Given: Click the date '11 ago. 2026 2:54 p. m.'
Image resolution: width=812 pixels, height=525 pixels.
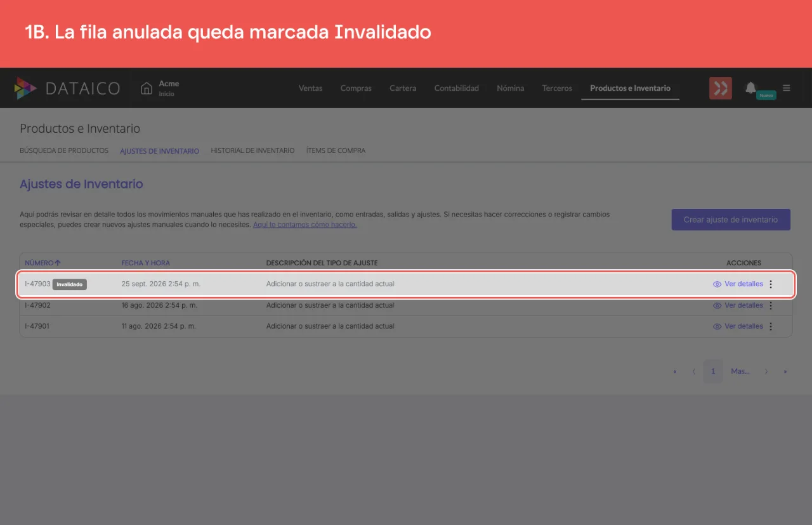Looking at the screenshot, I should click(159, 326).
